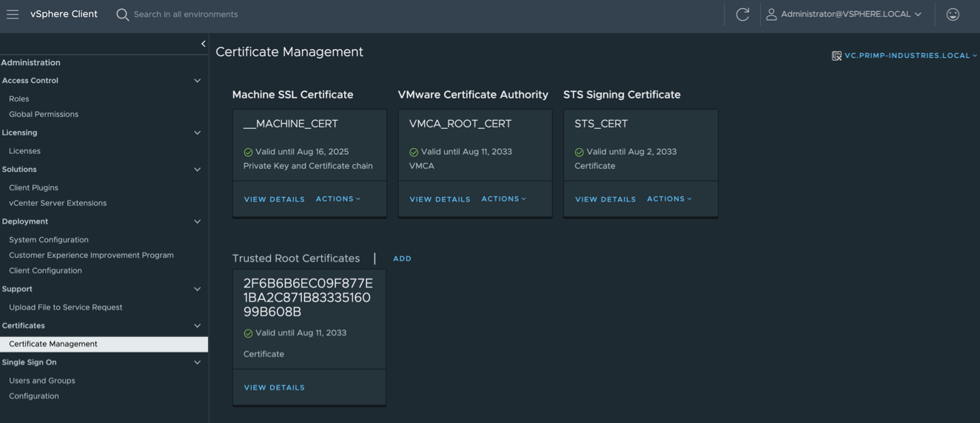Open Actions menu for __MACHINE_CERT

(x=338, y=199)
